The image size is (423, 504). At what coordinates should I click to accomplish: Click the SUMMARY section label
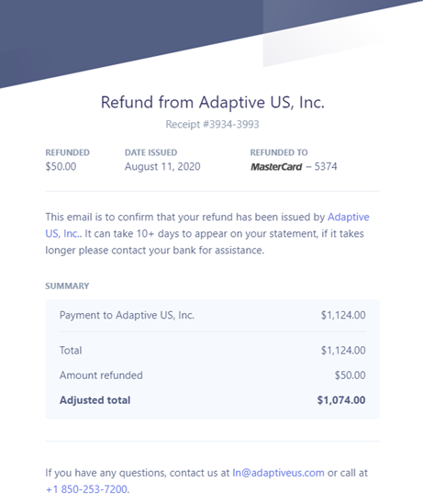[67, 286]
